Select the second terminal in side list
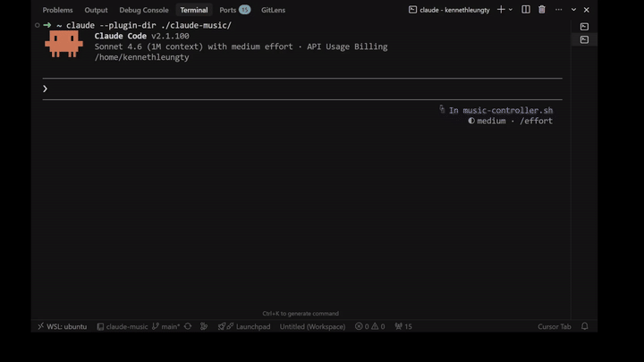This screenshot has height=362, width=644. (584, 40)
